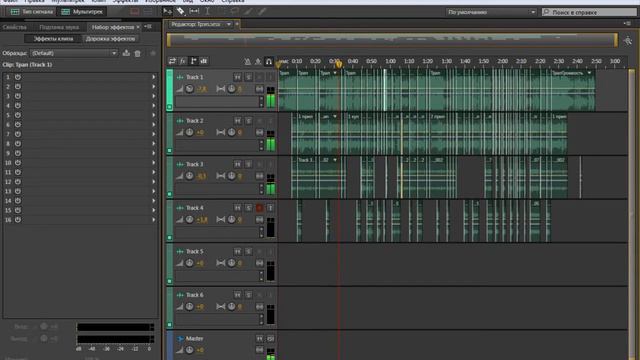This screenshot has height=360, width=640.
Task: Open the (Default) preset dropdown
Action: click(74, 53)
